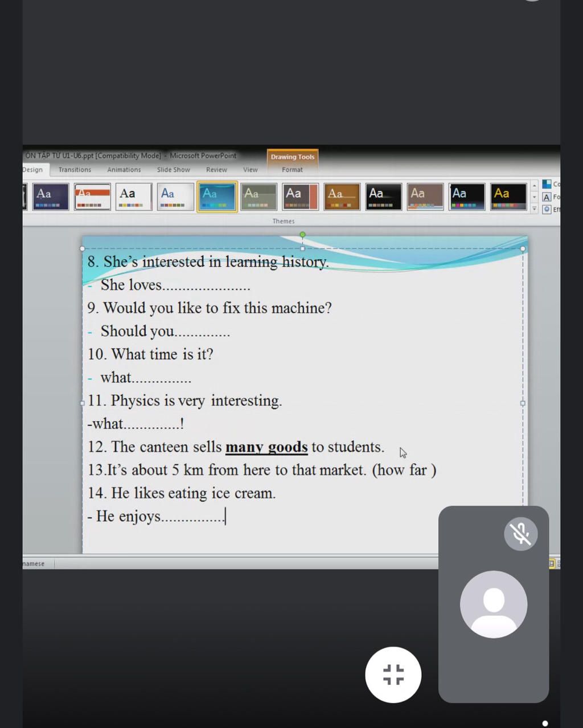Open the theme Effects menu icon
Image resolution: width=583 pixels, height=728 pixels.
point(547,209)
